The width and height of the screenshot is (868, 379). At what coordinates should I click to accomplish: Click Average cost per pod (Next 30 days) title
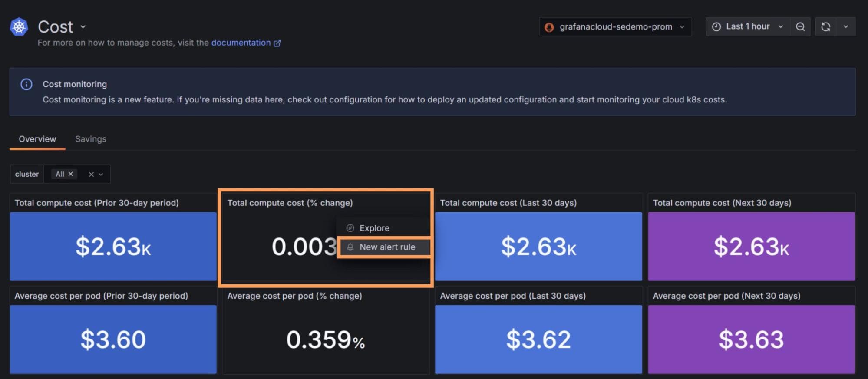pyautogui.click(x=726, y=296)
